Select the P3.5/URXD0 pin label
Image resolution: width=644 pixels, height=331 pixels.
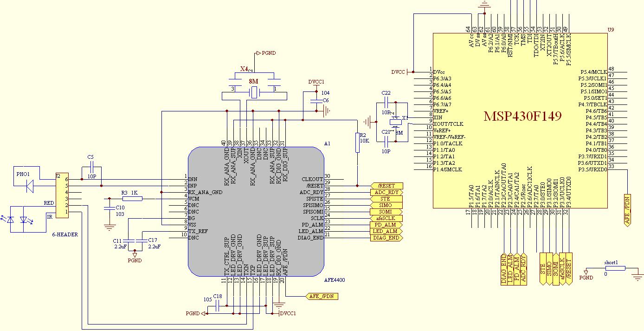(592, 169)
